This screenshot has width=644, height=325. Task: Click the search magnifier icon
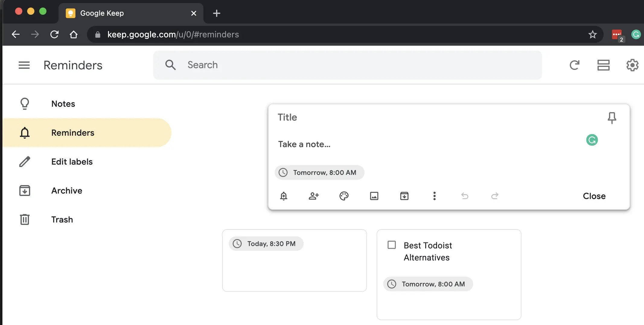click(x=171, y=65)
